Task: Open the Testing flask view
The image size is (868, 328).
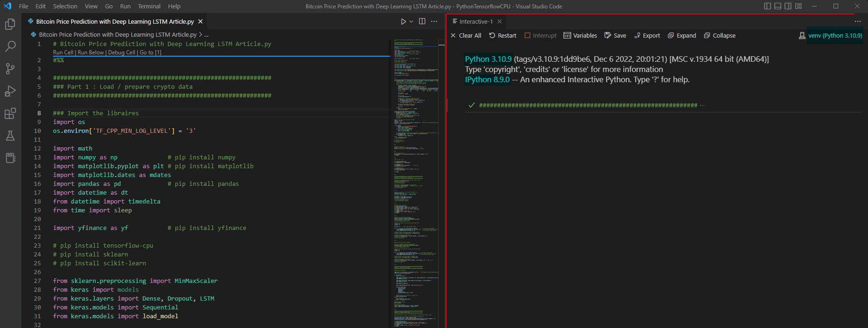Action: tap(10, 136)
